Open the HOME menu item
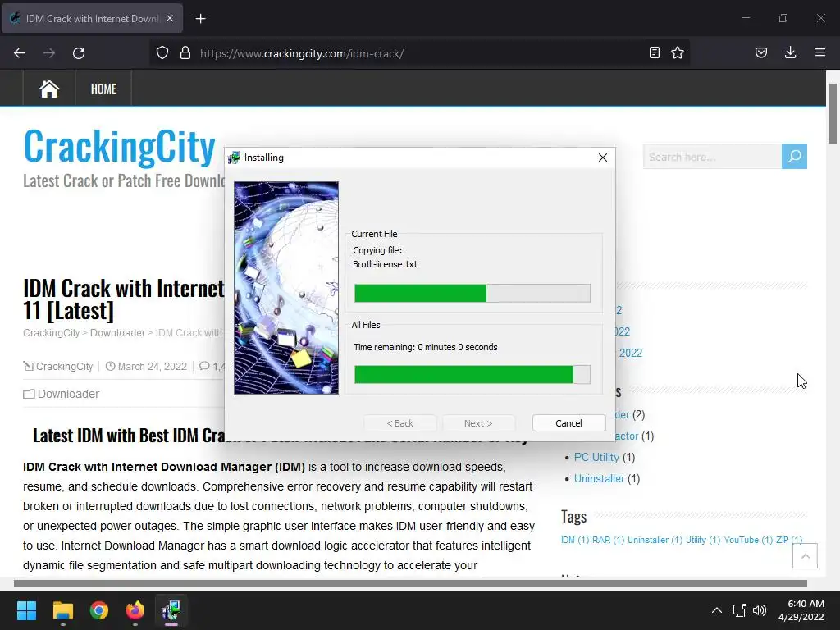Screen dimensions: 840x630 [103, 89]
